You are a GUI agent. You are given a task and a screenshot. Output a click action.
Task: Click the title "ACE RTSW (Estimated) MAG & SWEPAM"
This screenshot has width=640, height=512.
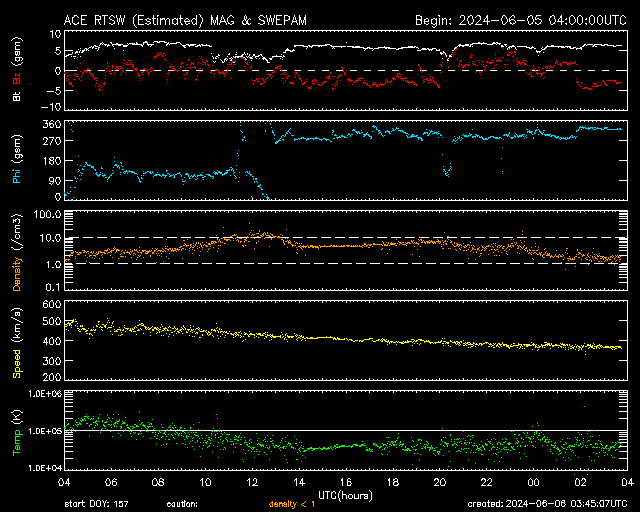tap(185, 20)
